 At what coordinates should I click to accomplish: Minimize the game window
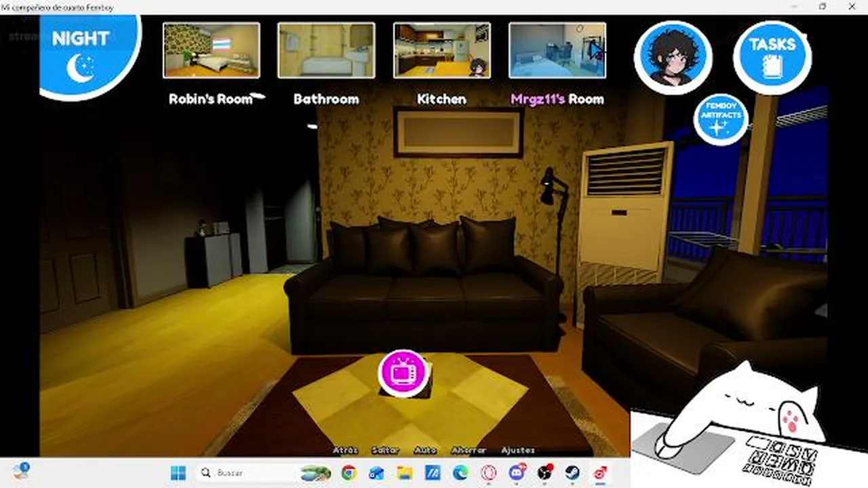793,7
